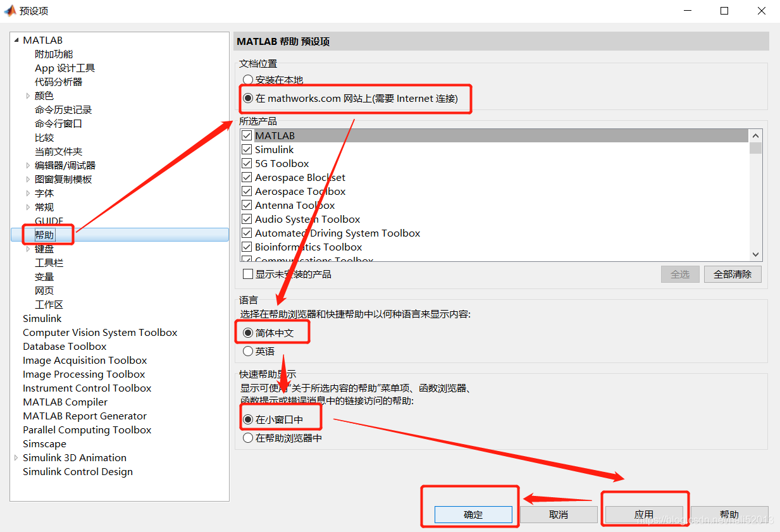Select Image Processing Toolbox
The image size is (780, 532).
click(84, 374)
